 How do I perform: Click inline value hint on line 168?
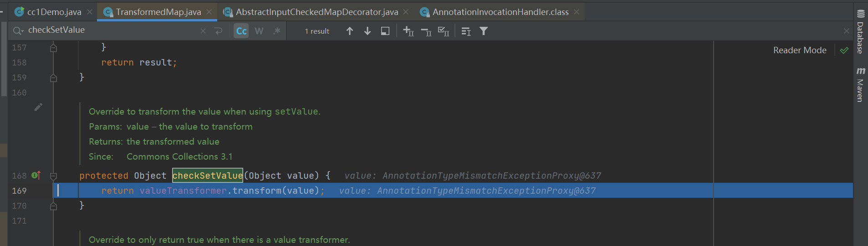pos(473,176)
